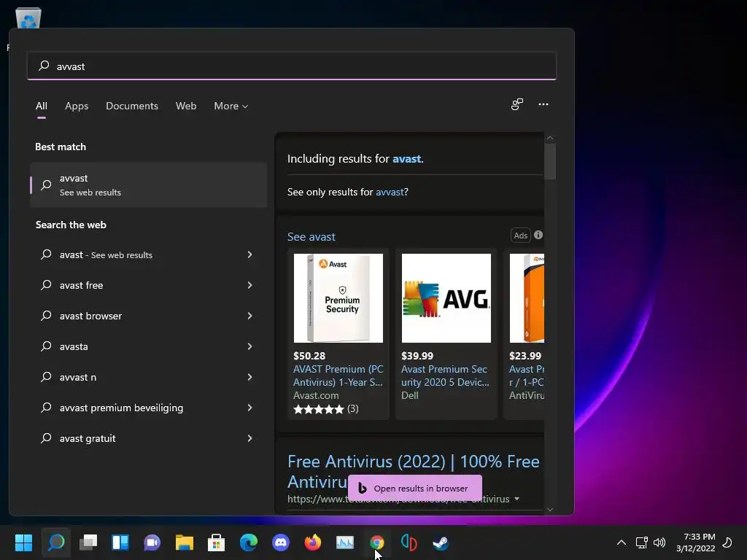Launch Steam from the taskbar
Screen dimensions: 747x560
tap(441, 542)
